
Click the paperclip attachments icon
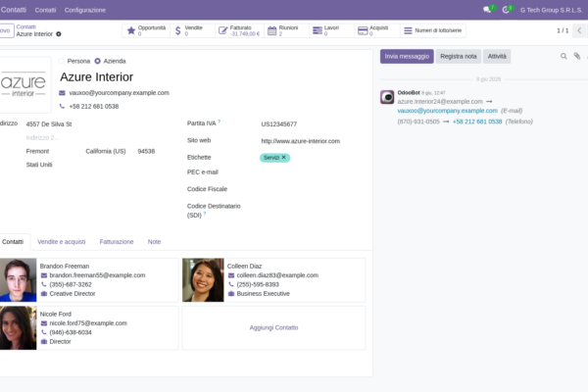[577, 56]
